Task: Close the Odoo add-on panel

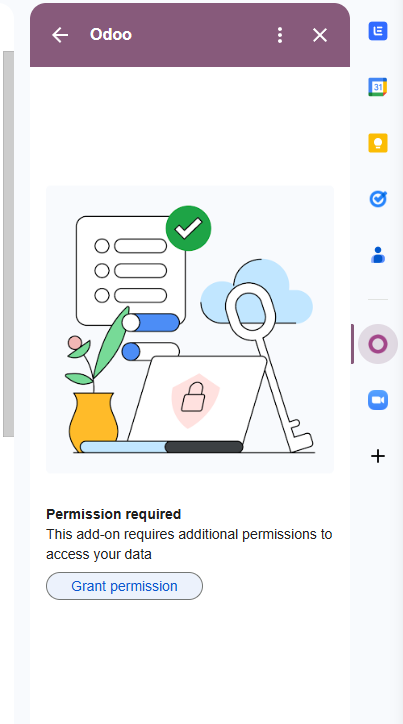Action: pyautogui.click(x=320, y=35)
